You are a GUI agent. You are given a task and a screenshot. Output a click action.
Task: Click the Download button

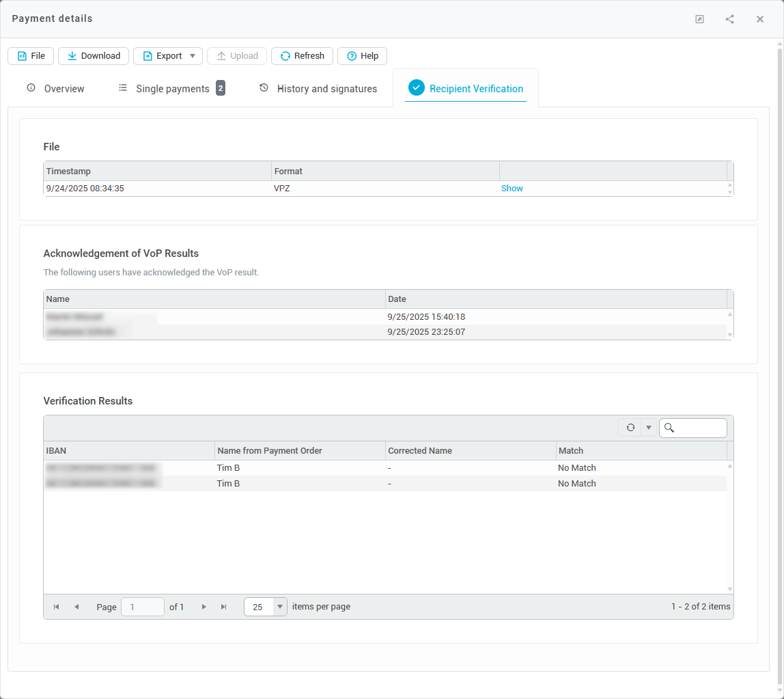coord(93,56)
